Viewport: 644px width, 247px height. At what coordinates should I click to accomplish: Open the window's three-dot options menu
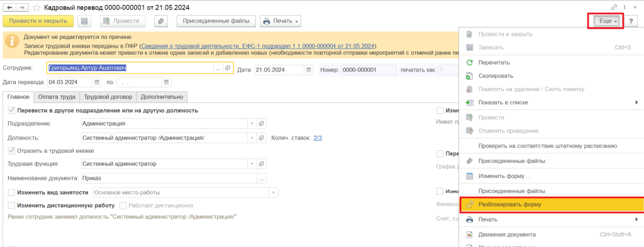[x=625, y=8]
